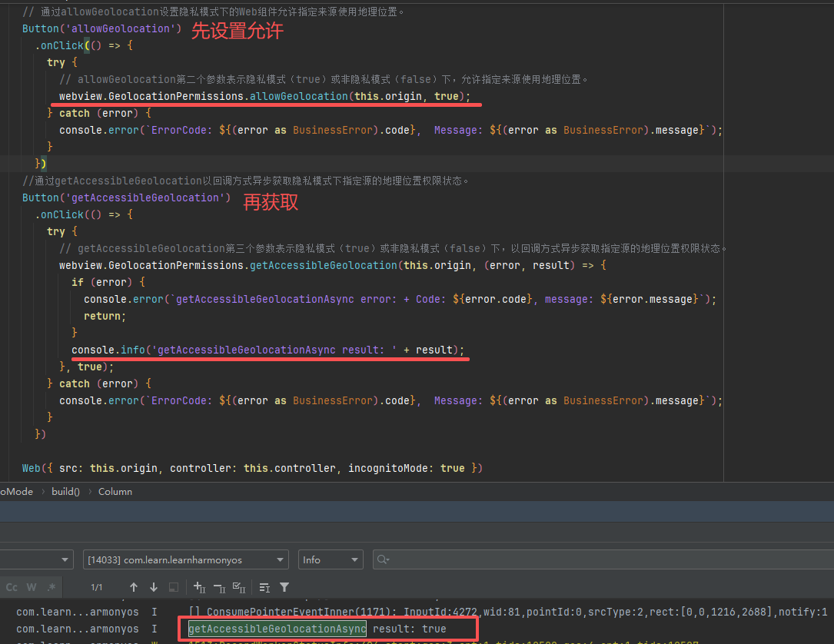Jump to previous log match arrow
This screenshot has height=644, width=834.
point(134,587)
